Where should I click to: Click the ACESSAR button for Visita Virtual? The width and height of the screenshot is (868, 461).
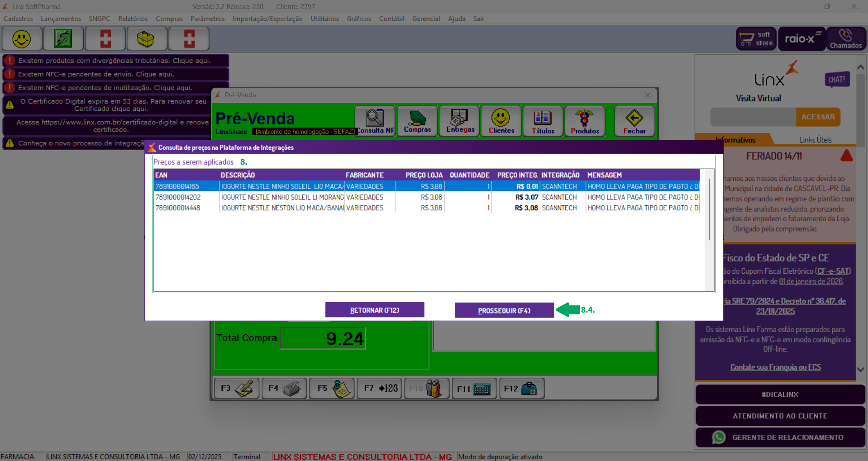pos(818,117)
